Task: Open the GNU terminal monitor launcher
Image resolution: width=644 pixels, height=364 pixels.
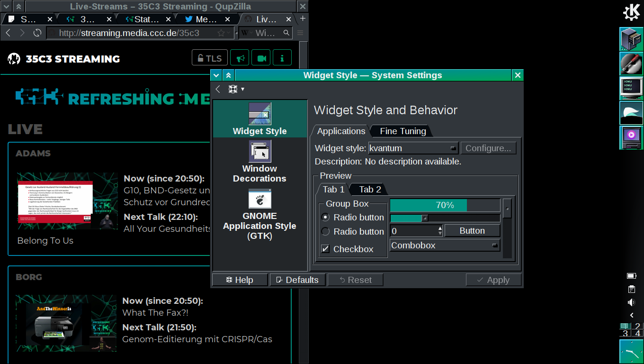Action: (632, 88)
